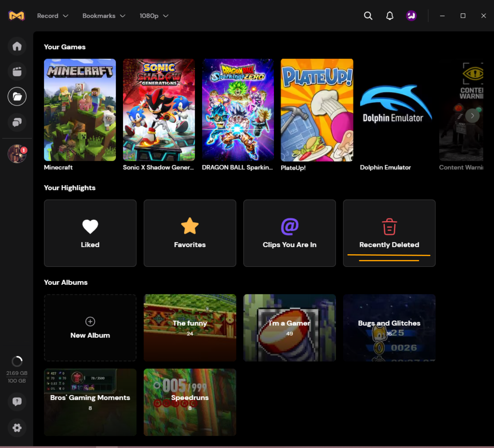This screenshot has height=448, width=494.
Task: Click the PlateUp! title text
Action: tap(293, 168)
